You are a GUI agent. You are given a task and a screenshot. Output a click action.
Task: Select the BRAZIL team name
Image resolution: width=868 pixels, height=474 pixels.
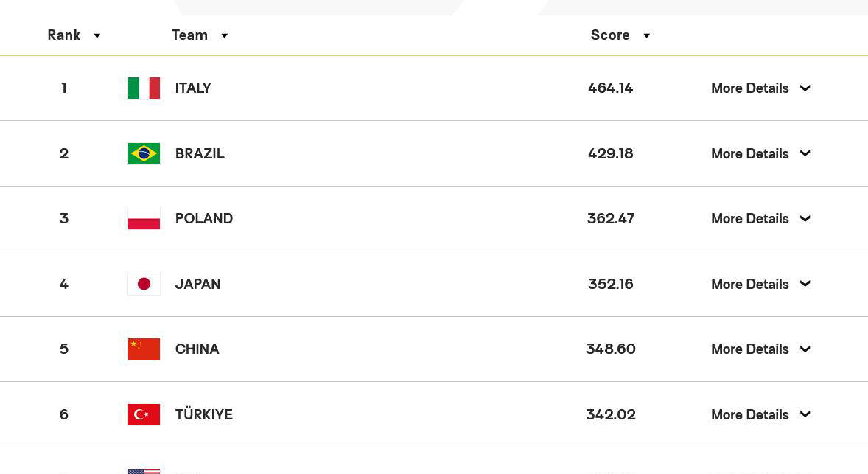[200, 153]
